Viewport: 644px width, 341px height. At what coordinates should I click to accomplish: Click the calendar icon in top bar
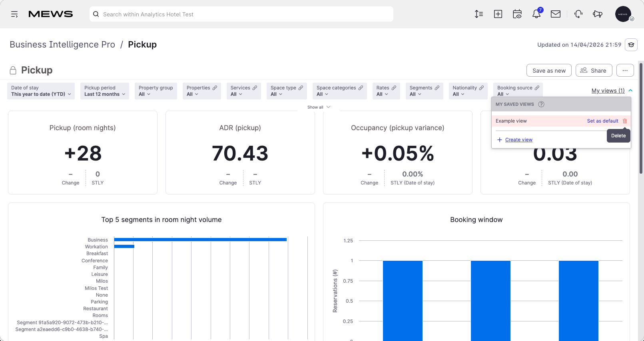click(x=517, y=14)
